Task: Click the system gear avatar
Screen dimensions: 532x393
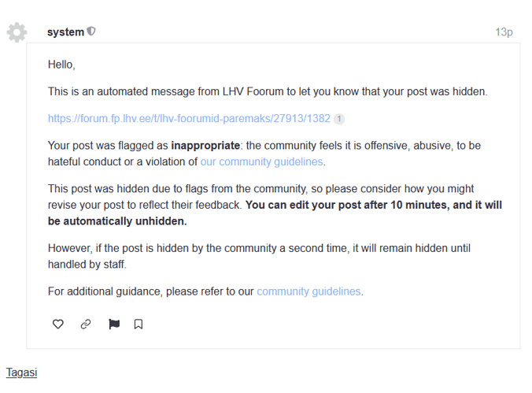Action: pyautogui.click(x=17, y=32)
